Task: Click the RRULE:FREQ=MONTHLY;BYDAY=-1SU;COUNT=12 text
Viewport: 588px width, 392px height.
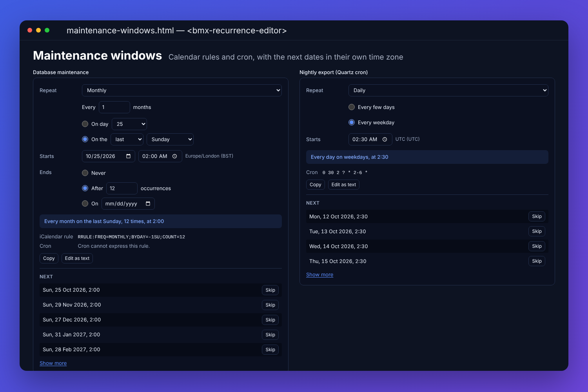Action: 131,237
